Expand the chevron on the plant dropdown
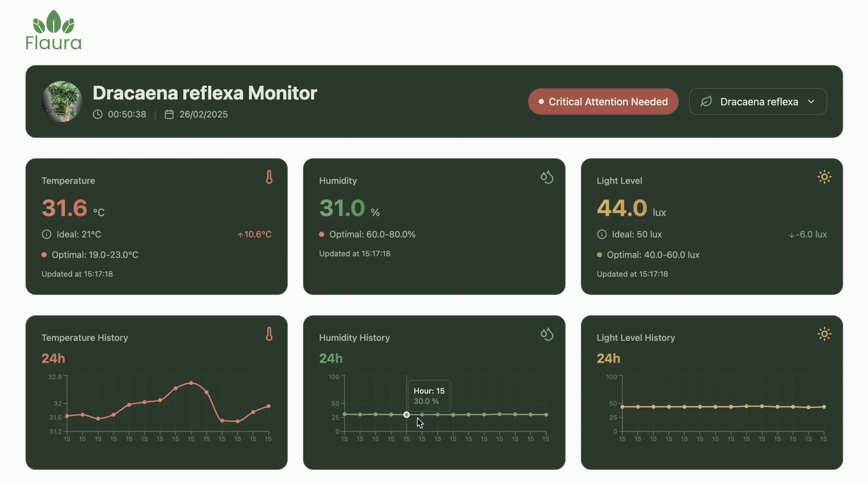The height and width of the screenshot is (482, 868). (811, 102)
